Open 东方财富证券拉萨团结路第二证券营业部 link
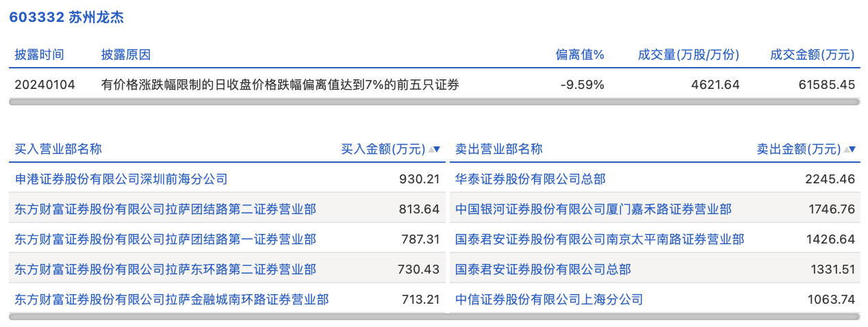868x327 pixels. (x=165, y=209)
